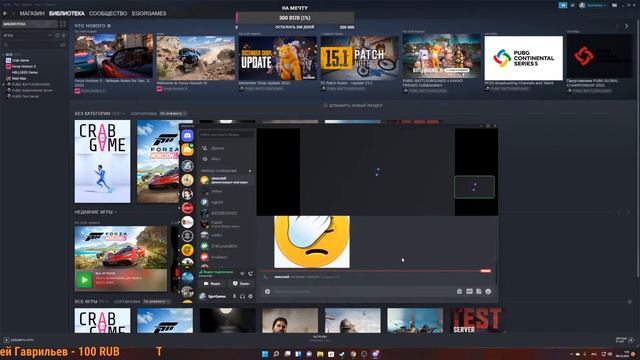Open Steam friends and chat button
The image size is (640, 360).
[624, 340]
